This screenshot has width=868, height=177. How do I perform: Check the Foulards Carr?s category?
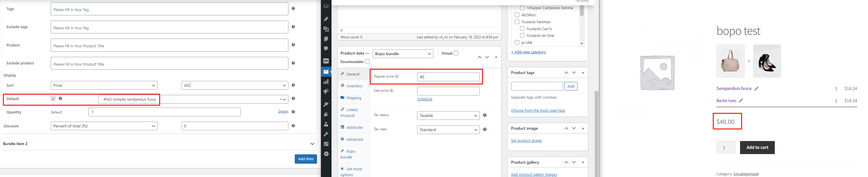[x=522, y=29]
